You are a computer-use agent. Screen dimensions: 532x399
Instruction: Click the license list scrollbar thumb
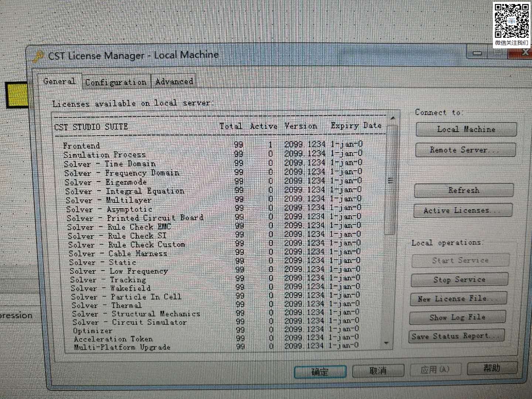pyautogui.click(x=391, y=180)
